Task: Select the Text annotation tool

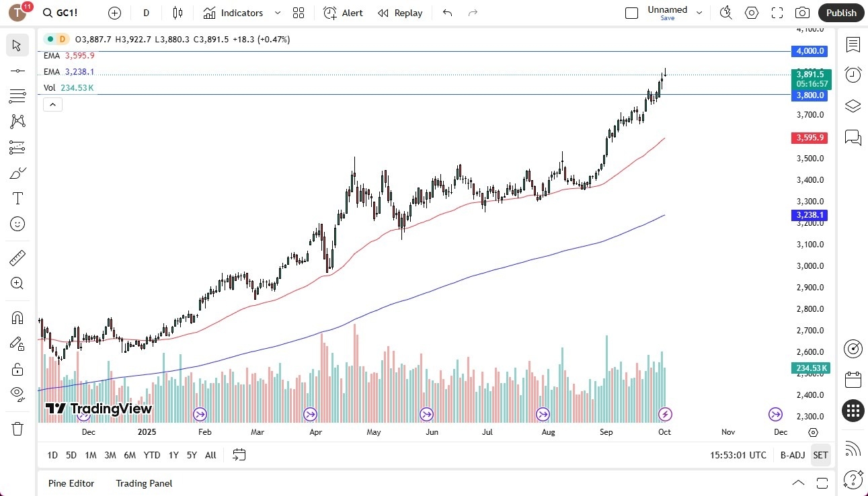Action: coord(17,198)
